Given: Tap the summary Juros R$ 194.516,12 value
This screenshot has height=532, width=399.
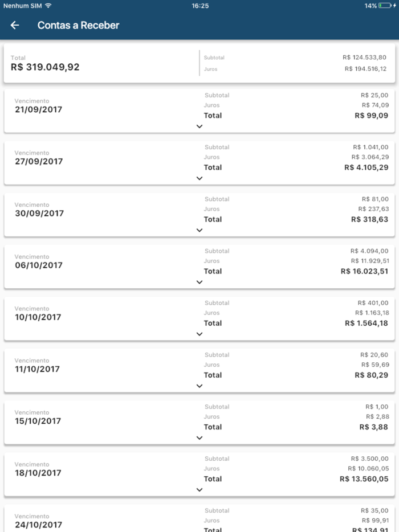Looking at the screenshot, I should click(365, 69).
